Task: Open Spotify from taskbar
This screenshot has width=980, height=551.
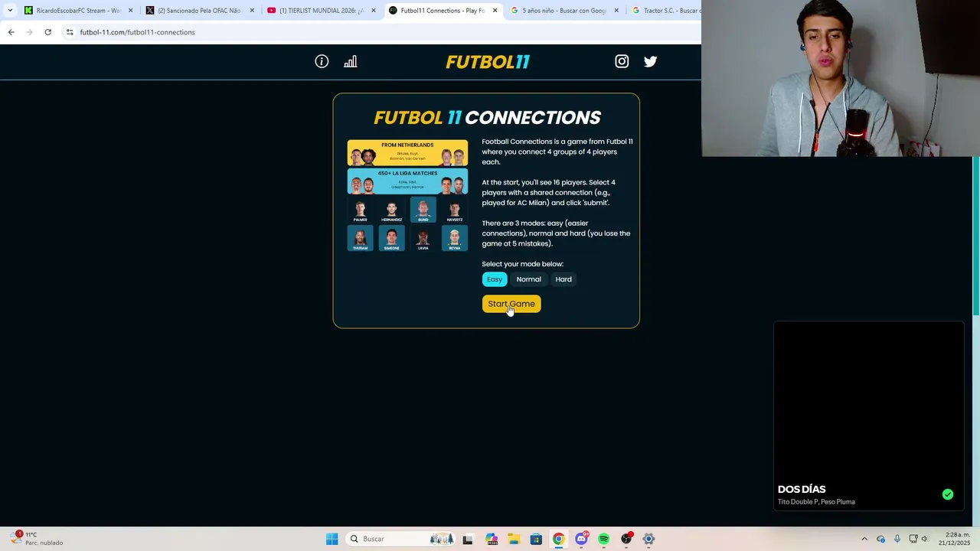Action: click(603, 539)
